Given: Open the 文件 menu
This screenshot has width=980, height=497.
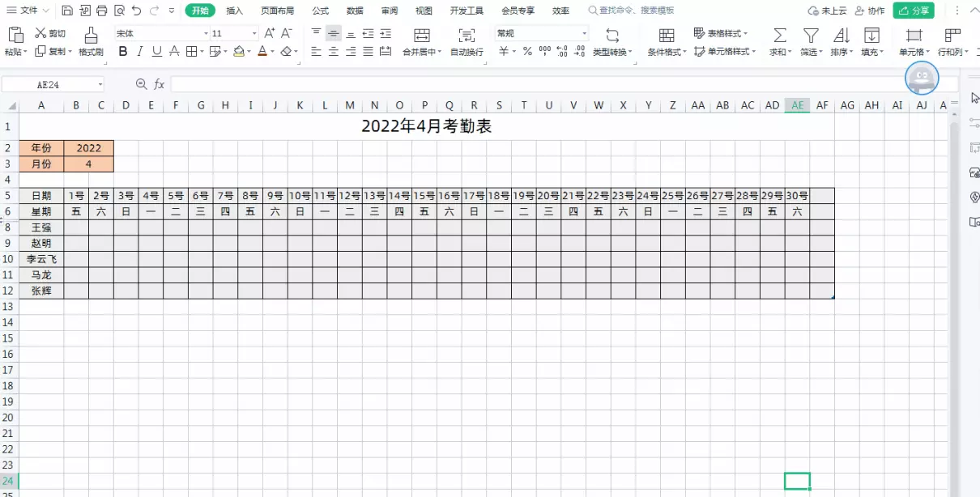Looking at the screenshot, I should (x=28, y=11).
